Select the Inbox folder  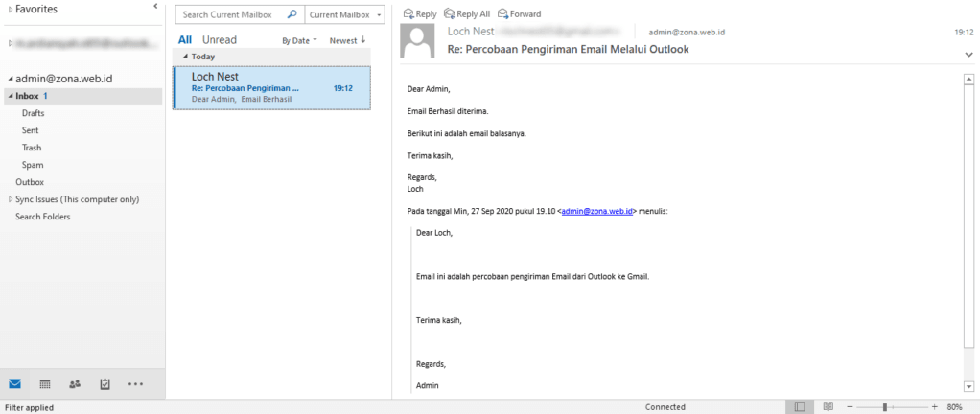(x=82, y=96)
